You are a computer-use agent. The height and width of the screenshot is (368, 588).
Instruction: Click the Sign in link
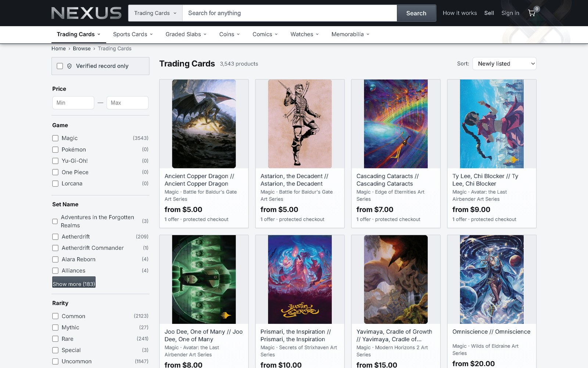pyautogui.click(x=510, y=13)
